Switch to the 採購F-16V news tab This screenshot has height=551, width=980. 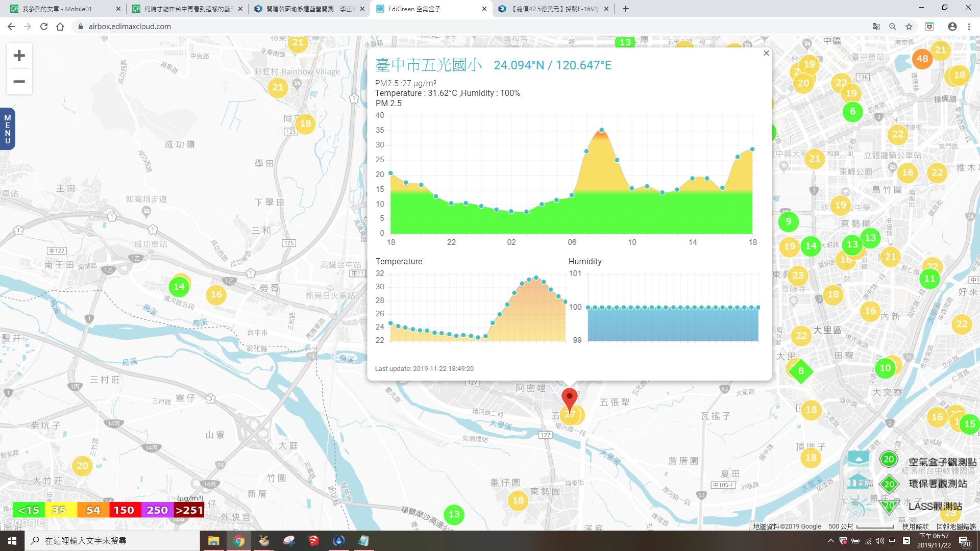(553, 9)
